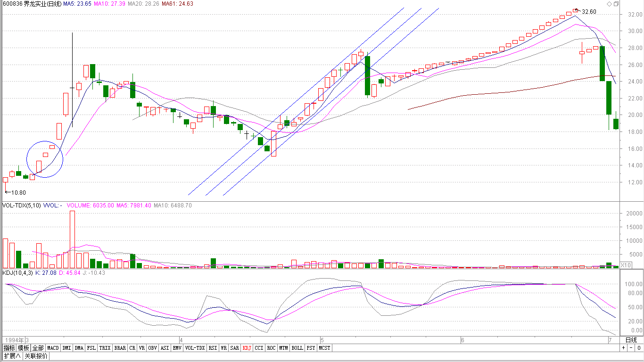This screenshot has height=362, width=644.
Task: Click the tall upper-shadow candlestick near 29.80
Action: [72, 80]
